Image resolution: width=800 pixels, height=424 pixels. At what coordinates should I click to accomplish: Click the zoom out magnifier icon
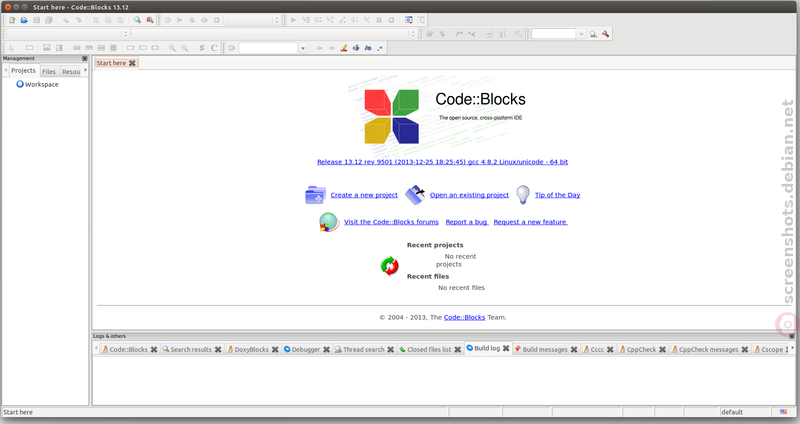[184, 48]
